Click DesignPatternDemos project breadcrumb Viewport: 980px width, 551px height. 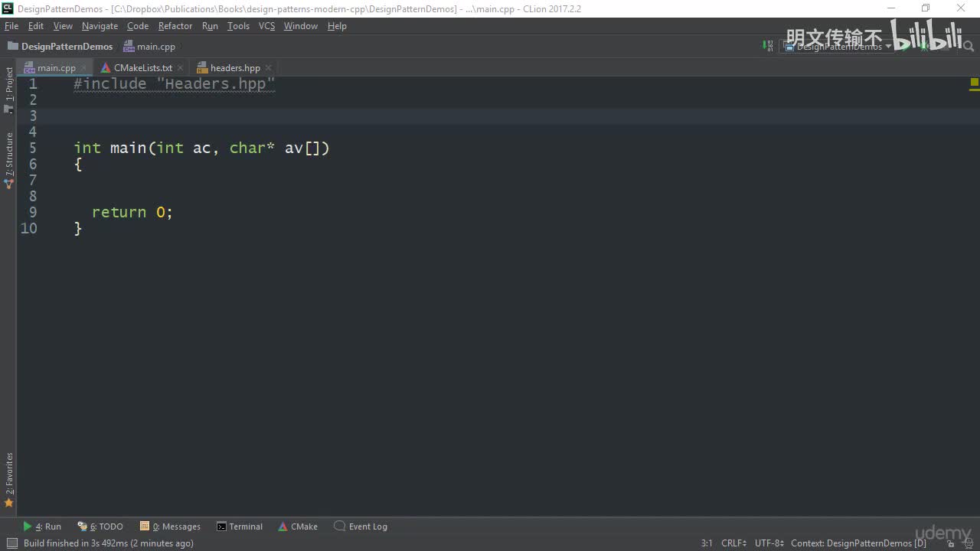pyautogui.click(x=60, y=47)
